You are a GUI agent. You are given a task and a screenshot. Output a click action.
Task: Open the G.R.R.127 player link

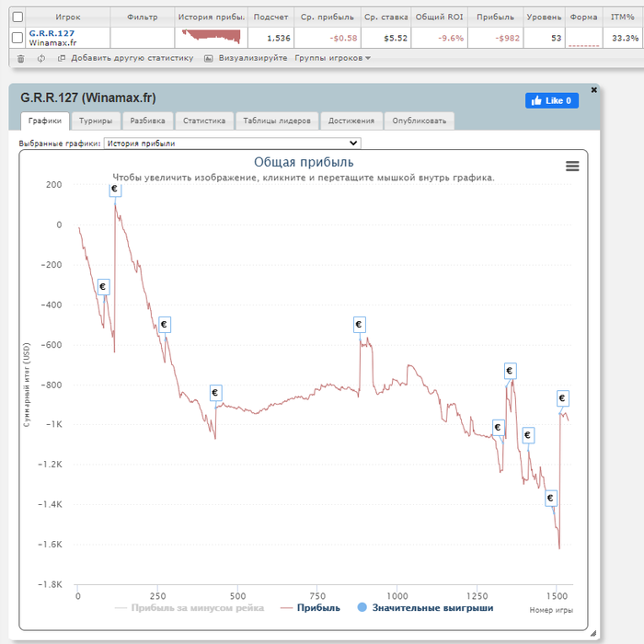tap(52, 33)
